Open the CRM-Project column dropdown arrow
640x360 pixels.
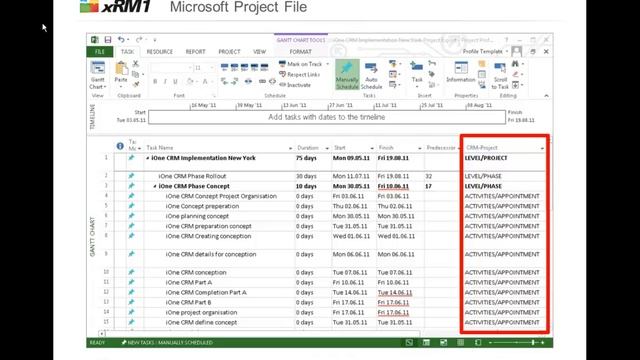coord(542,148)
